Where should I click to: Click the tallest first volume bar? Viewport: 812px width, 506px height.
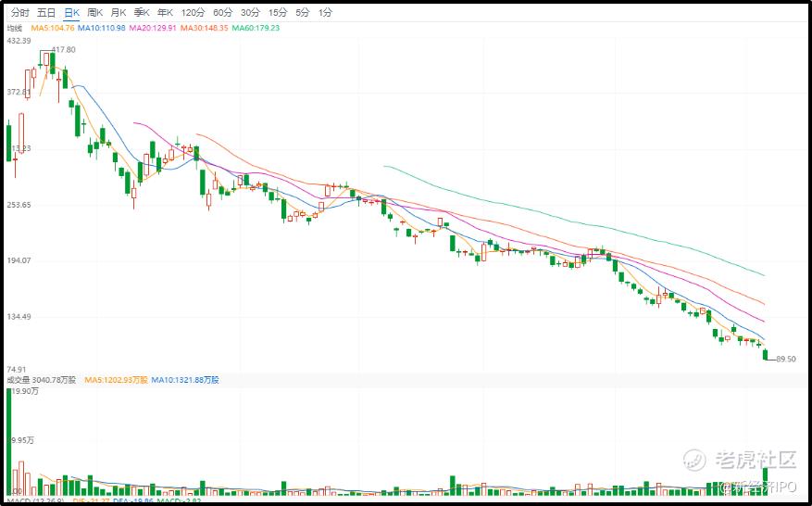[x=8, y=441]
